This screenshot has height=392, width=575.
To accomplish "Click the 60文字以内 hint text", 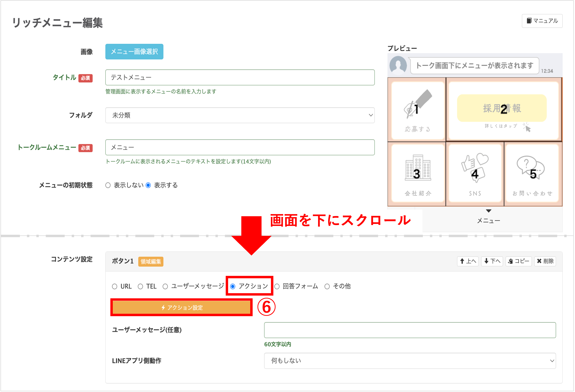I will (278, 345).
